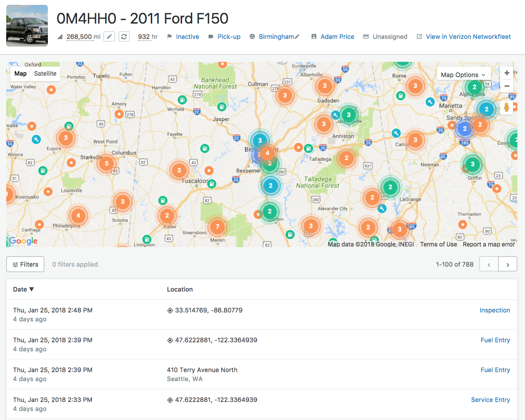
Task: Click the 932 hr meter reading
Action: pos(148,37)
